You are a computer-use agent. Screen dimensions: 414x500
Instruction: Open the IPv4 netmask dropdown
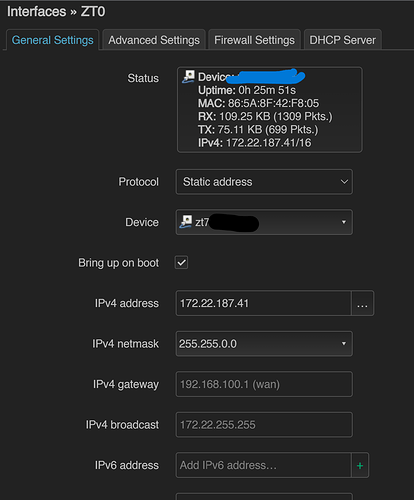pos(264,344)
